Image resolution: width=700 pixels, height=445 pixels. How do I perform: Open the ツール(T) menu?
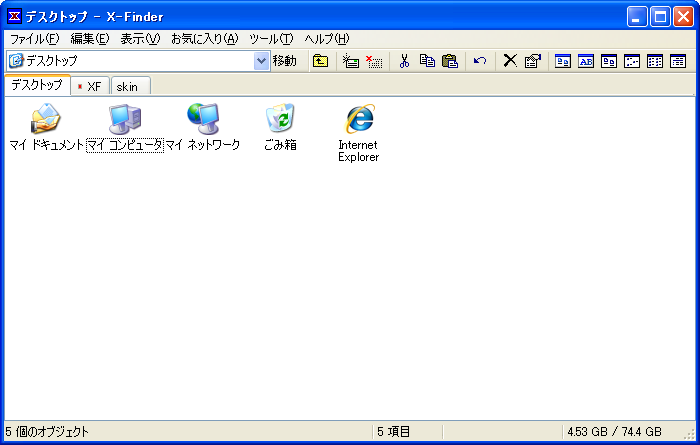tap(271, 39)
